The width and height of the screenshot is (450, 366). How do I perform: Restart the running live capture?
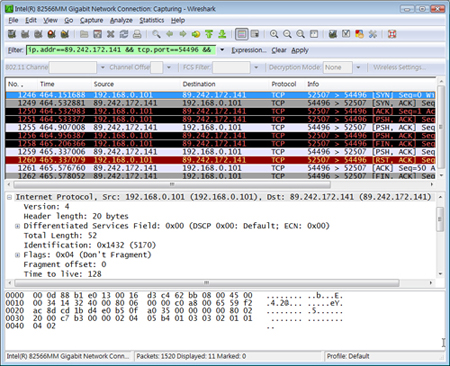tap(65, 34)
